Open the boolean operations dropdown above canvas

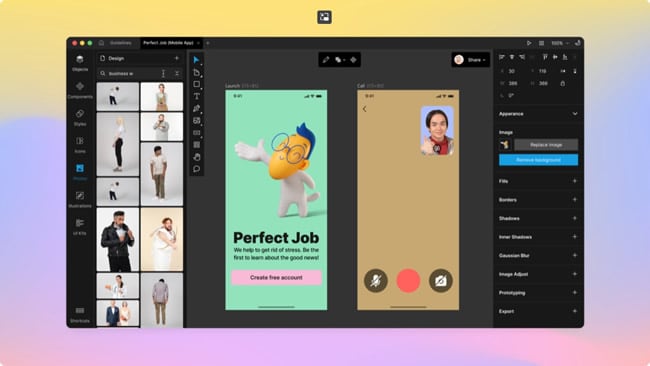[x=340, y=60]
